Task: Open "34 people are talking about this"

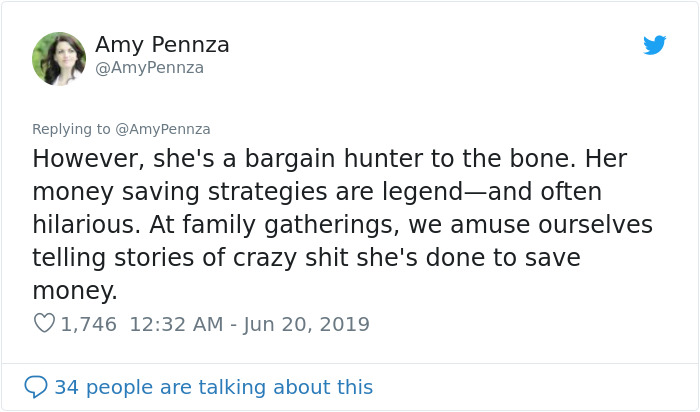Action: [213, 387]
